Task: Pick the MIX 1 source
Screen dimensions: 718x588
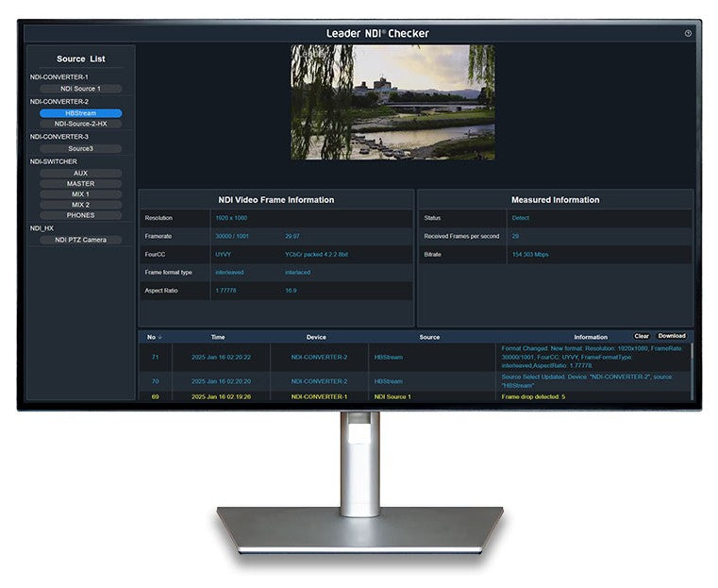Action: point(80,194)
